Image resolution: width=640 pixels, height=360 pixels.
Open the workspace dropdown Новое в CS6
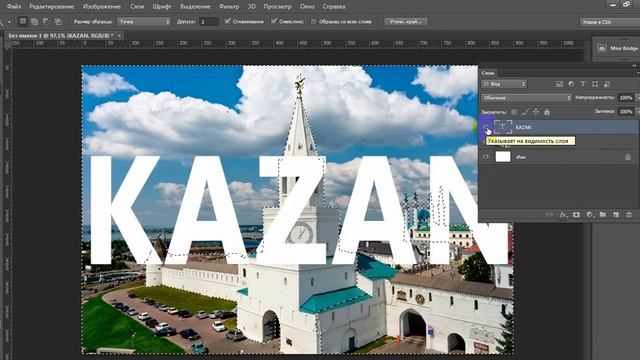pyautogui.click(x=610, y=22)
